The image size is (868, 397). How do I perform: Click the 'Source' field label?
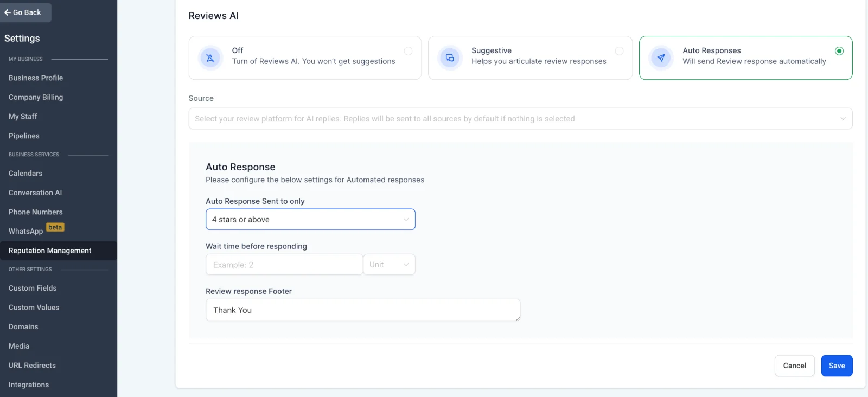click(201, 98)
